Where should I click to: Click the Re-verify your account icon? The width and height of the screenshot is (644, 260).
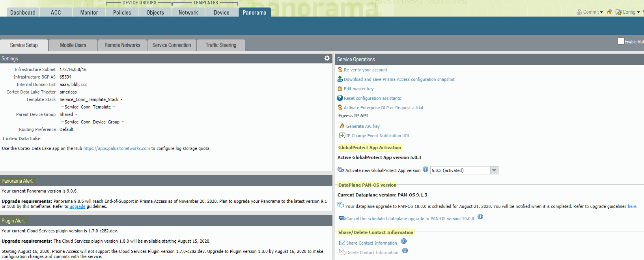coord(340,70)
